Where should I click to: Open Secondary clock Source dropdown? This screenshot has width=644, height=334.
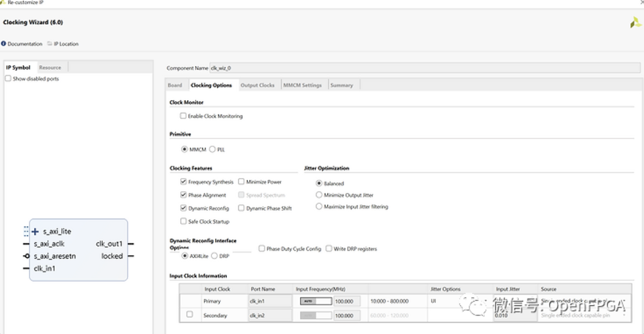pyautogui.click(x=584, y=315)
